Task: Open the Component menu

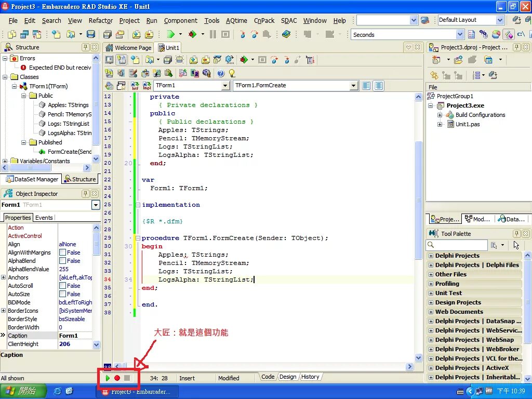Action: (180, 21)
